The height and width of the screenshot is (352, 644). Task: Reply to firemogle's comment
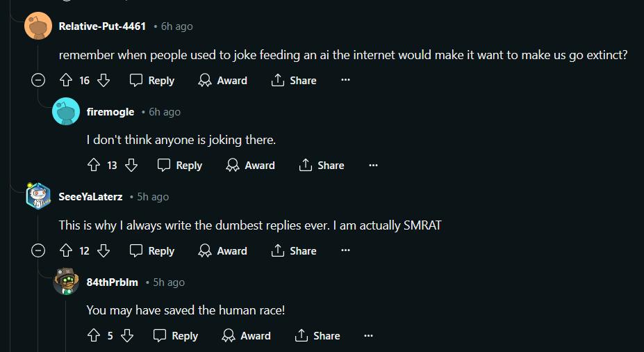[x=180, y=166]
